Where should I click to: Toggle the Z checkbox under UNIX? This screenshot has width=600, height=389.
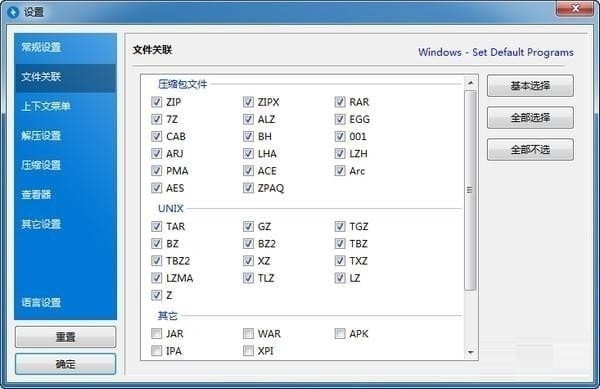pos(157,295)
